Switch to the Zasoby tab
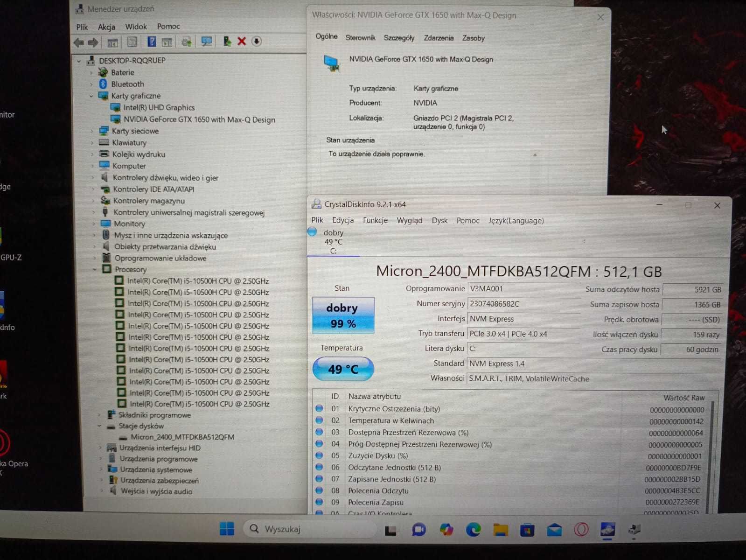The image size is (746, 560). [x=473, y=38]
